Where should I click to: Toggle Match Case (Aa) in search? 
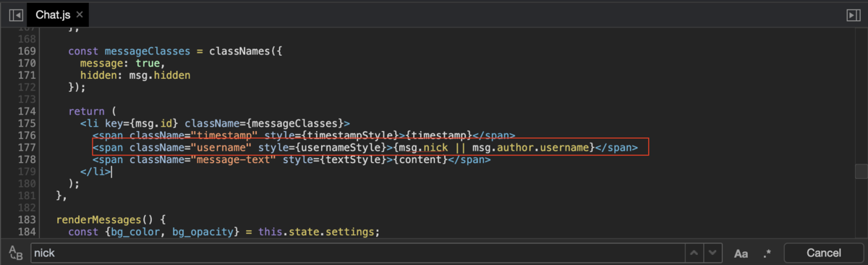click(741, 253)
